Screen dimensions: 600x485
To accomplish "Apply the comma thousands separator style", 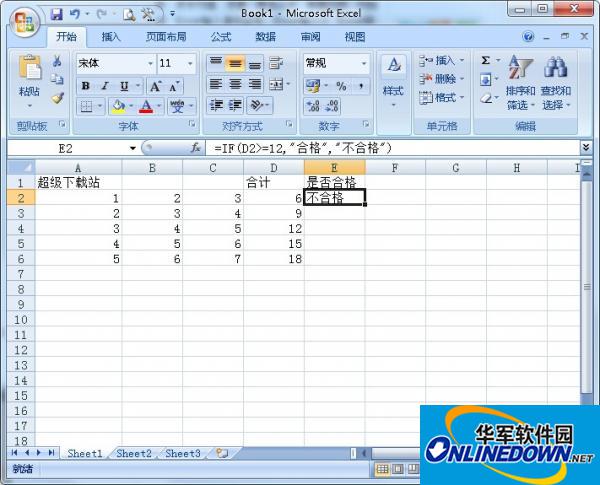I will pos(361,86).
